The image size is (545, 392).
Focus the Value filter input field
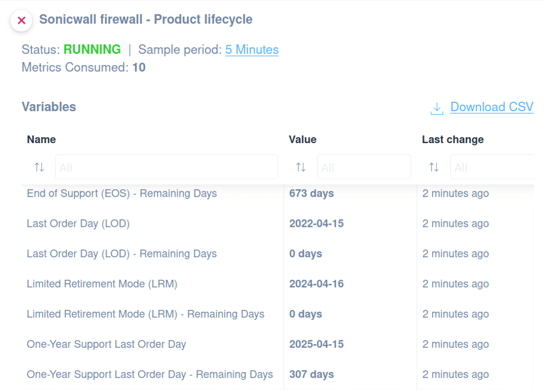pyautogui.click(x=364, y=167)
